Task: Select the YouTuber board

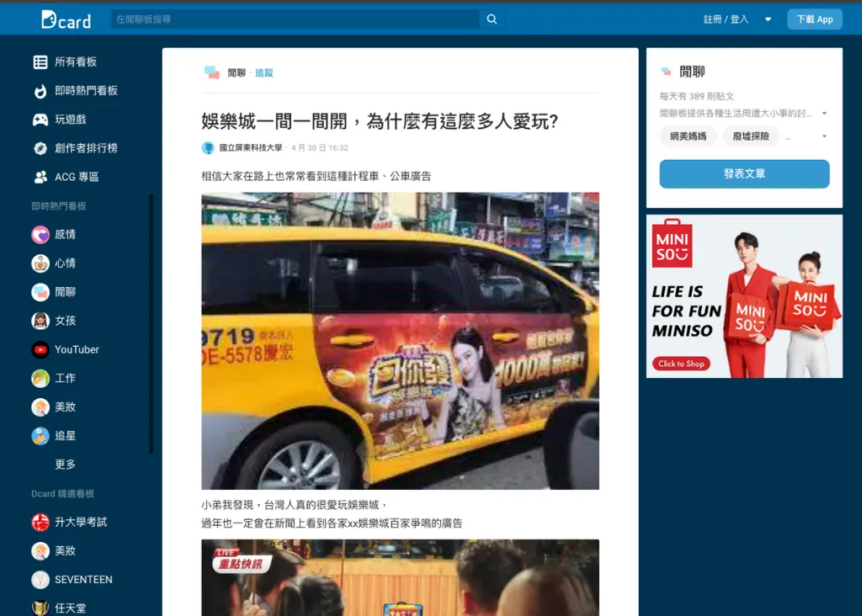Action: (77, 349)
